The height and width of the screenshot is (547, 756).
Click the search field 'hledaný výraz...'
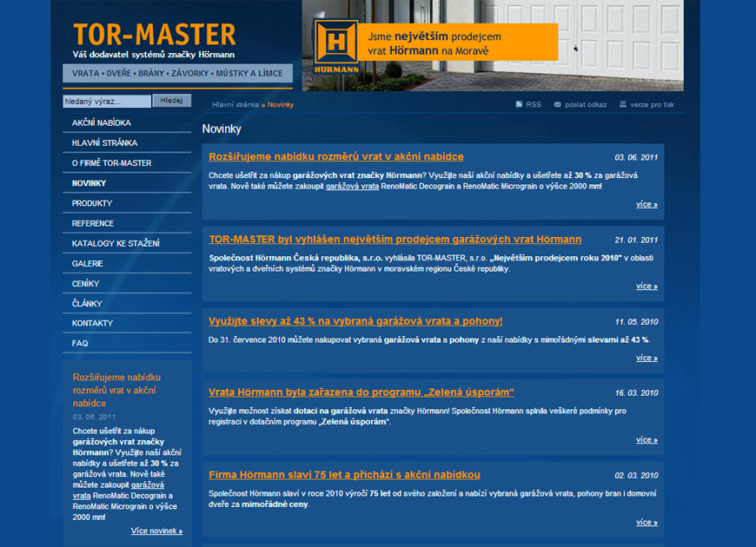pos(107,102)
